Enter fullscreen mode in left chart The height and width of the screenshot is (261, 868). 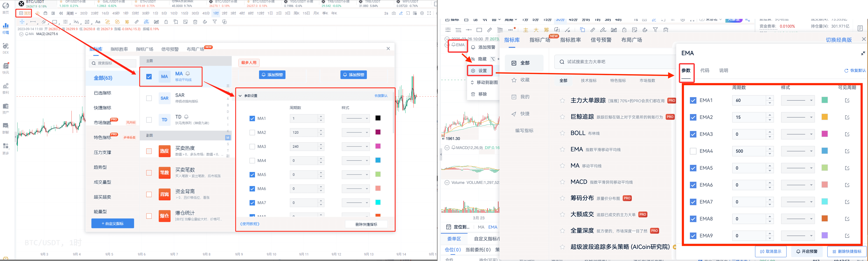click(429, 14)
